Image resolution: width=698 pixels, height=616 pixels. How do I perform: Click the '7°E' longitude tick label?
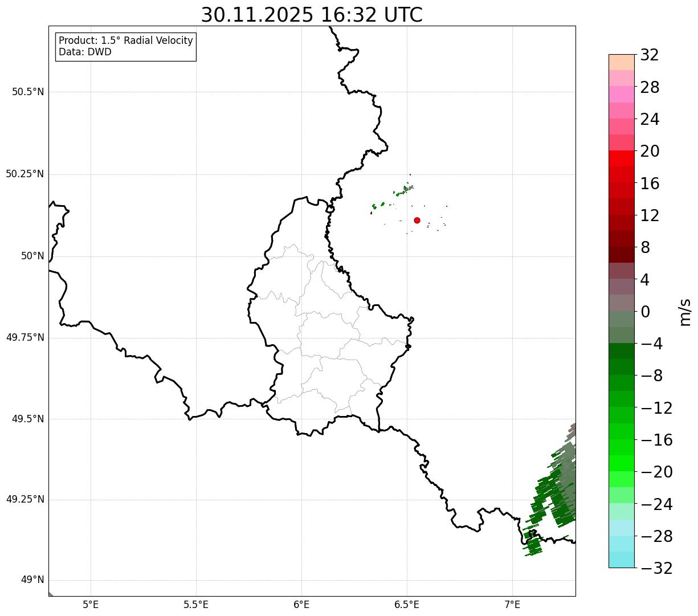[x=512, y=604]
